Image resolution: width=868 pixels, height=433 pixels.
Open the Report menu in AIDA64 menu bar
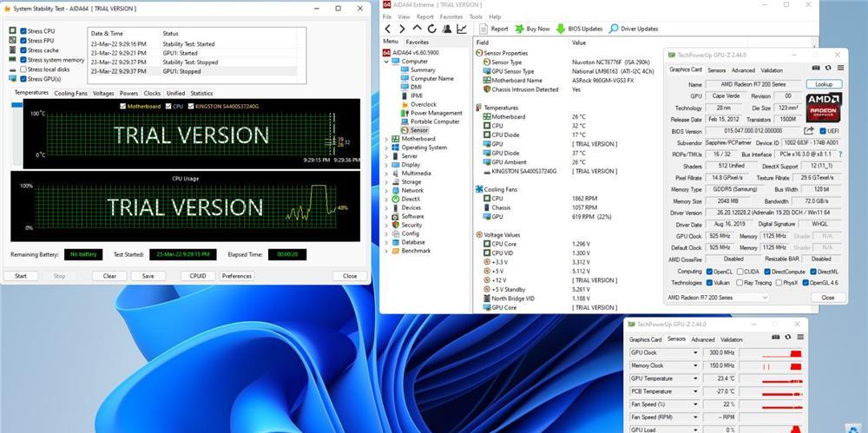(x=425, y=16)
